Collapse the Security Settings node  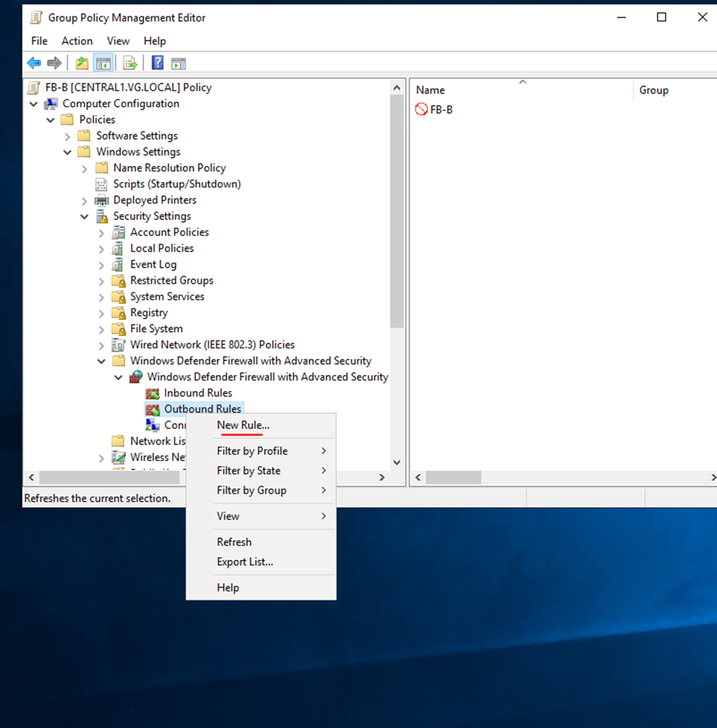(85, 216)
